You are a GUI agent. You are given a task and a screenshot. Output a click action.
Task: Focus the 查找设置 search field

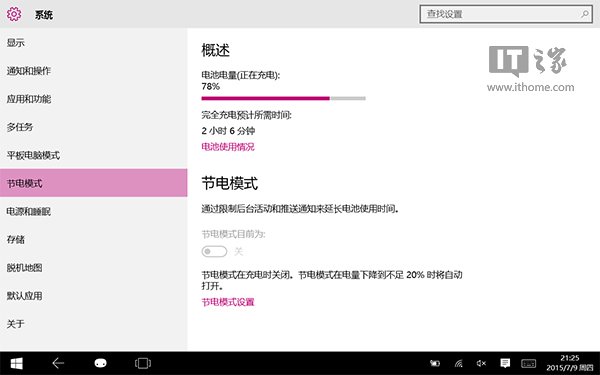pos(506,14)
